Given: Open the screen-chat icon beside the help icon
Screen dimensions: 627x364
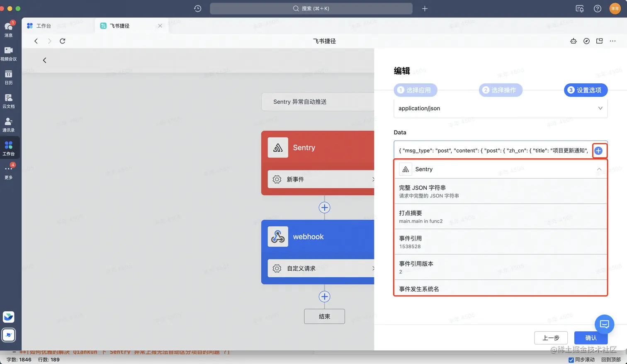Looking at the screenshot, I should [580, 8].
